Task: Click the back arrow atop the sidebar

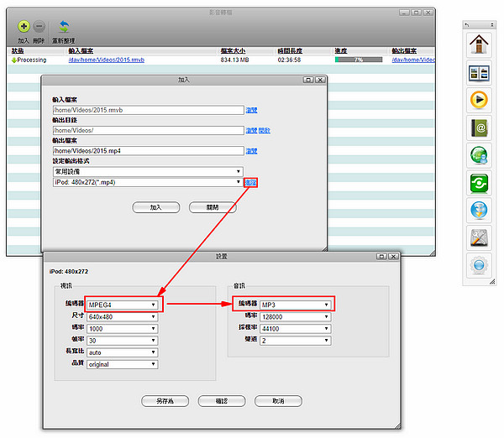Action: click(x=467, y=24)
